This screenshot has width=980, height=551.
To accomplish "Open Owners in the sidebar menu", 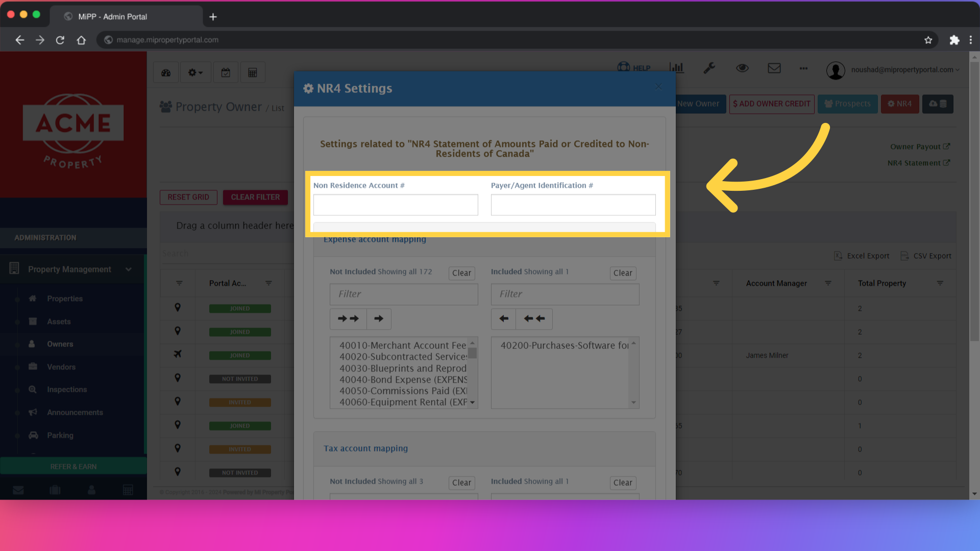I will [60, 344].
